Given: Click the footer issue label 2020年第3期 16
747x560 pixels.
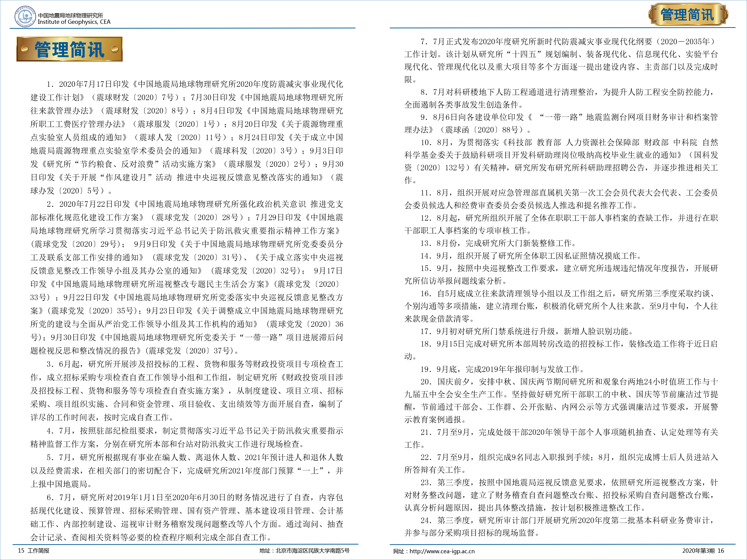Looking at the screenshot, I should click(703, 551).
